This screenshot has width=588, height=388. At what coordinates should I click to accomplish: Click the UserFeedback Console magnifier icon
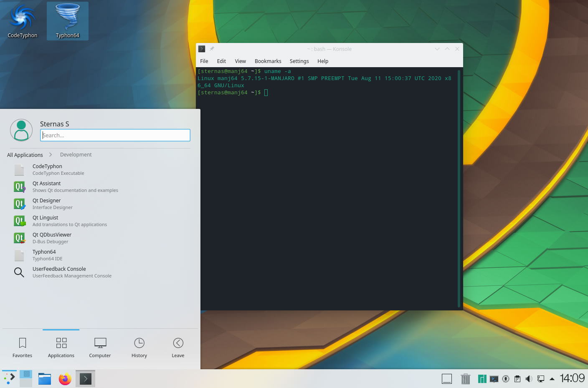[x=19, y=272]
